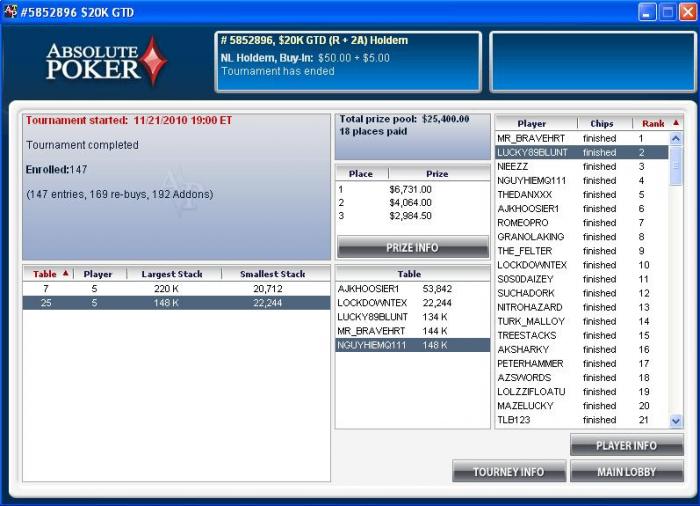
Task: Click scroll-up arrow of player list
Action: (676, 138)
